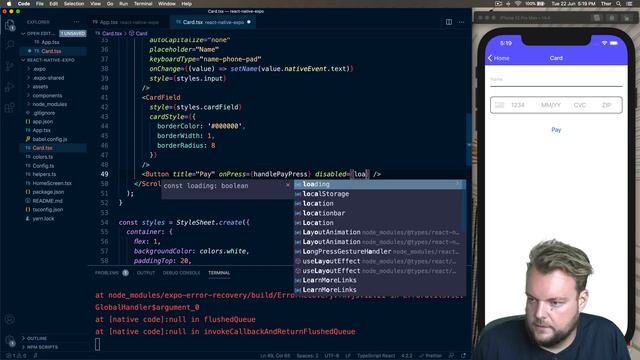Open HomeScreen.tsx in the file tree

[x=52, y=183]
